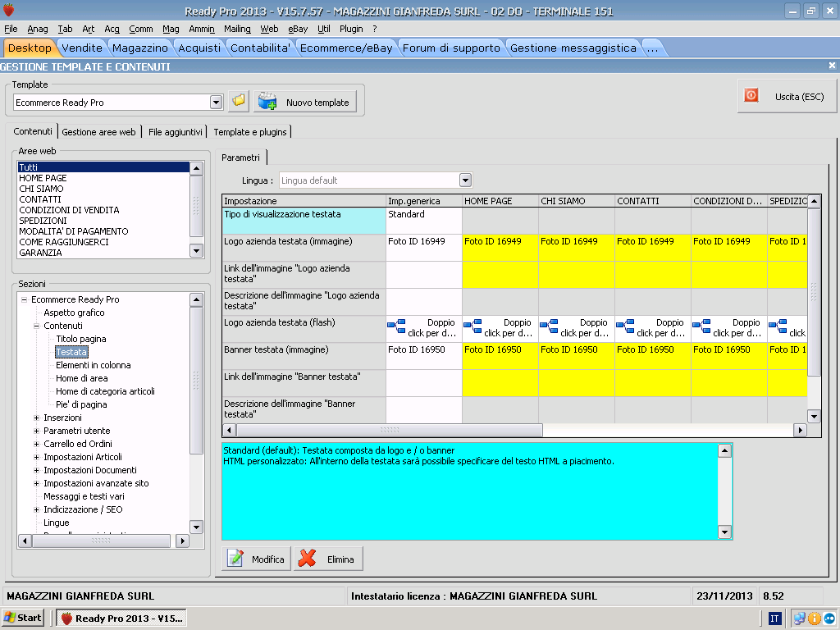Click flash logo icon in Imp.generica column
The image size is (840, 630).
coord(397,328)
